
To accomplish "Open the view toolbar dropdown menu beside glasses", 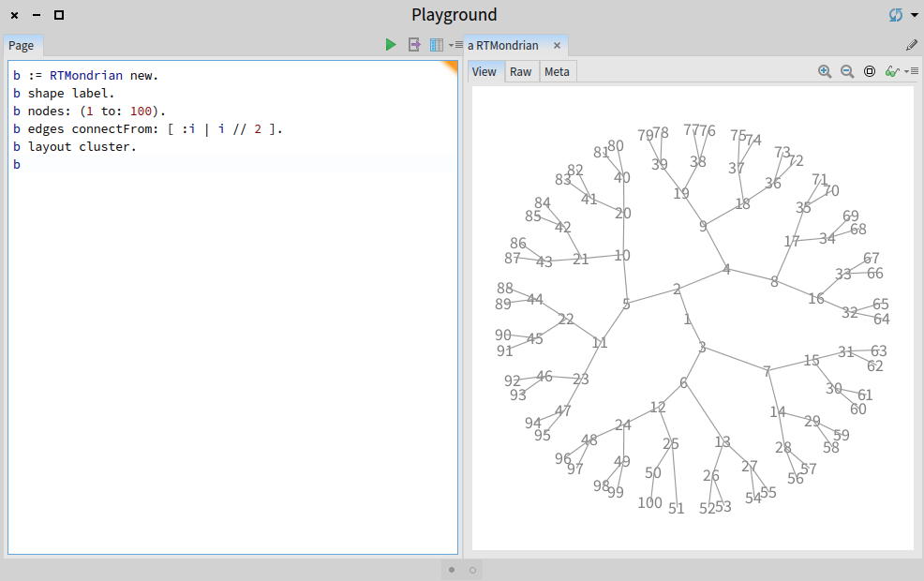I will [910, 71].
